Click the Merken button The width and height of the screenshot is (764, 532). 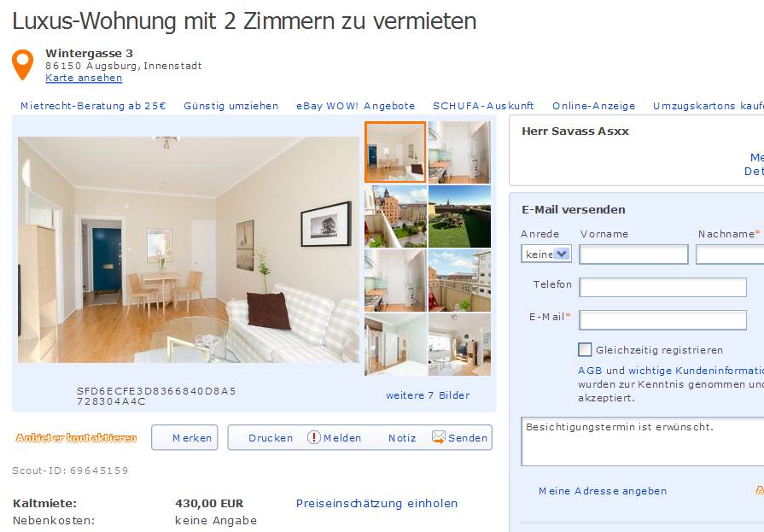[184, 437]
